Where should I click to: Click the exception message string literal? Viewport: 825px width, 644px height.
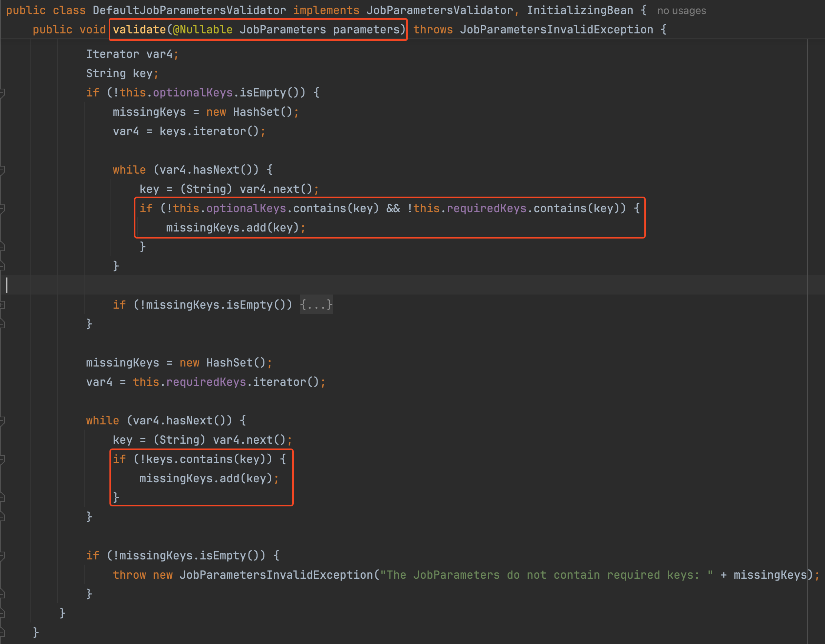[x=546, y=575]
